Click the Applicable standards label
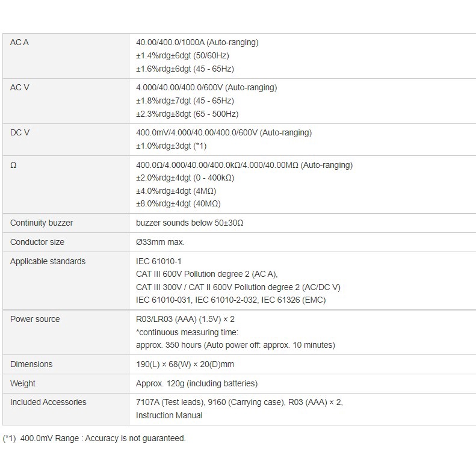 (x=48, y=261)
